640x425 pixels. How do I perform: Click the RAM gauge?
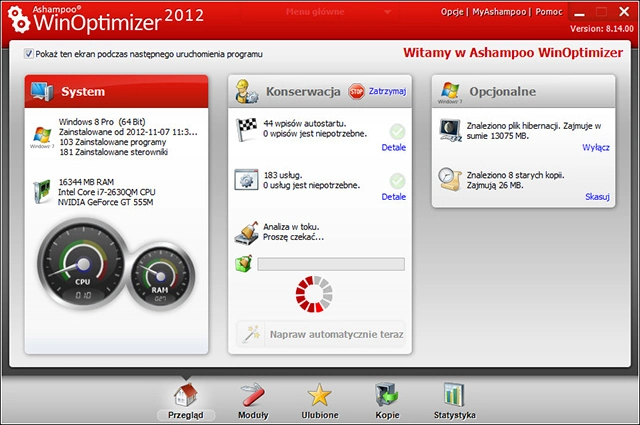[x=160, y=276]
